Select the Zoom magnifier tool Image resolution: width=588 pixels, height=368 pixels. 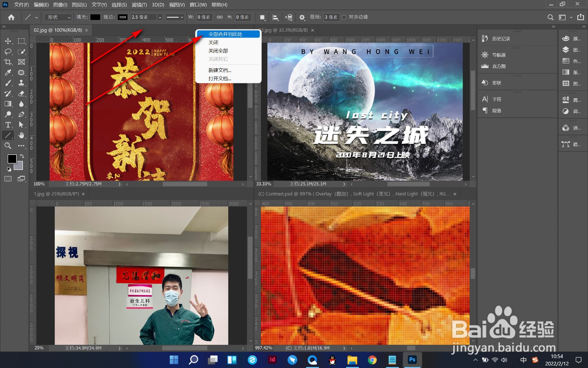click(x=8, y=146)
